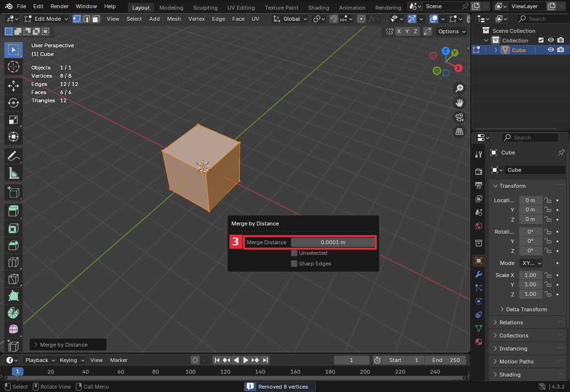Open the Mesh menu
This screenshot has width=570, height=392.
pyautogui.click(x=174, y=19)
